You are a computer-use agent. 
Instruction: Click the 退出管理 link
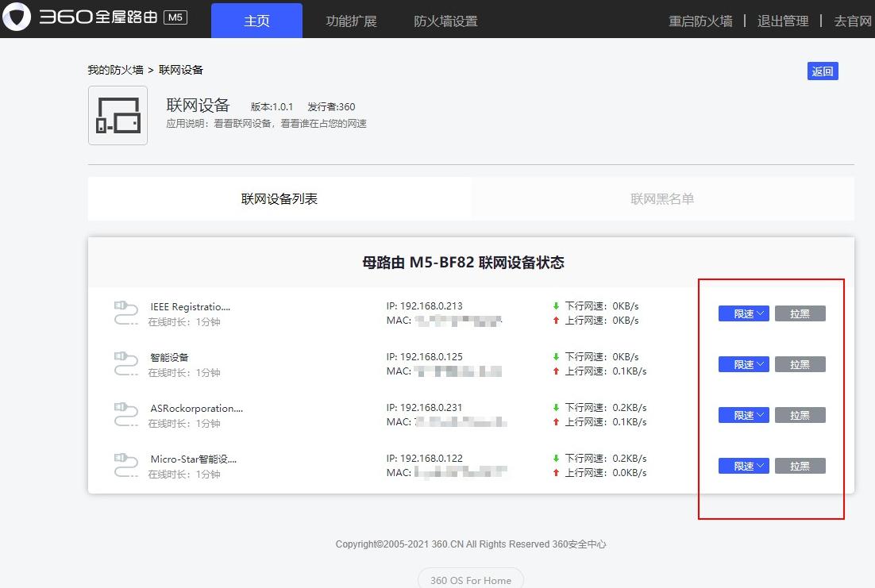(782, 21)
